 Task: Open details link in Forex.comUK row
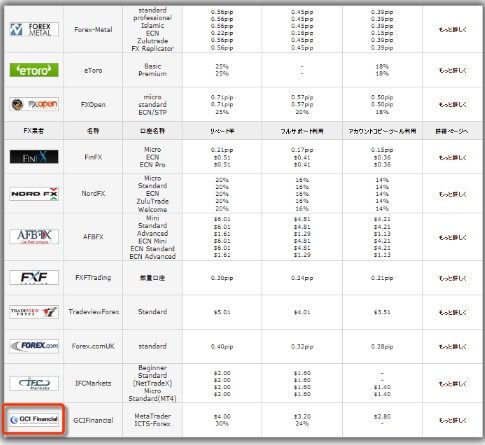(x=452, y=347)
